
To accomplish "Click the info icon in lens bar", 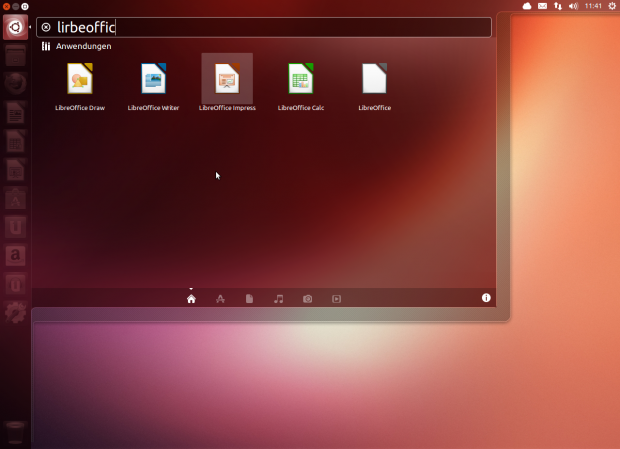I will pyautogui.click(x=487, y=298).
